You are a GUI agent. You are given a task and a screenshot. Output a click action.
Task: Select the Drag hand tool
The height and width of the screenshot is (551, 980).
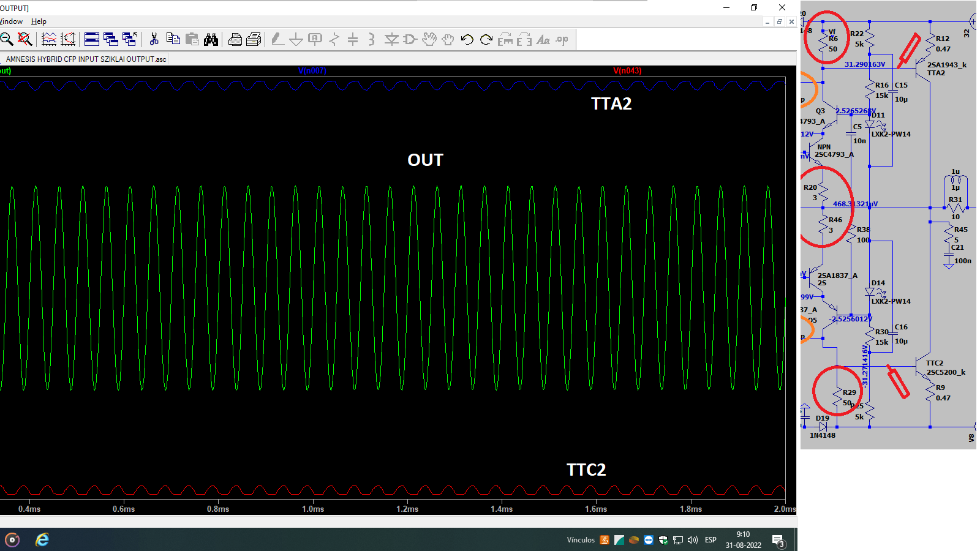point(448,40)
